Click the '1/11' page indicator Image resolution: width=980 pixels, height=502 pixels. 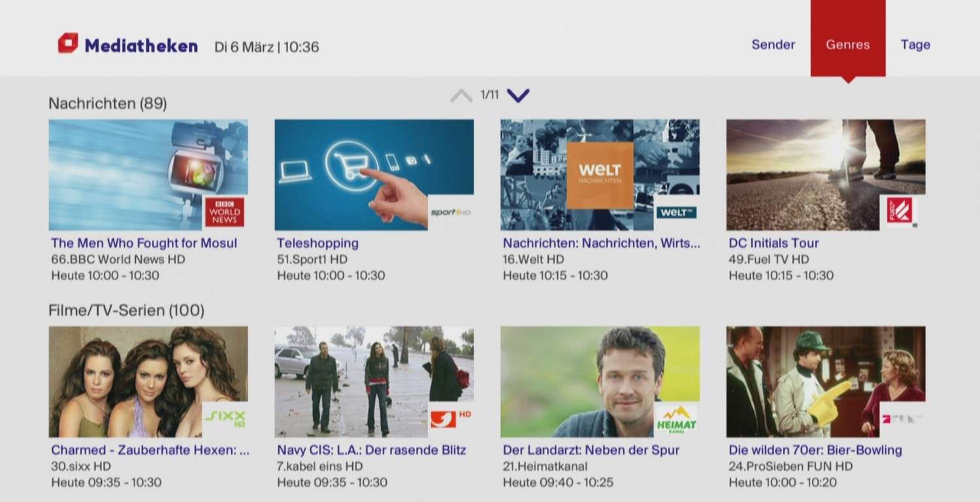[x=489, y=95]
